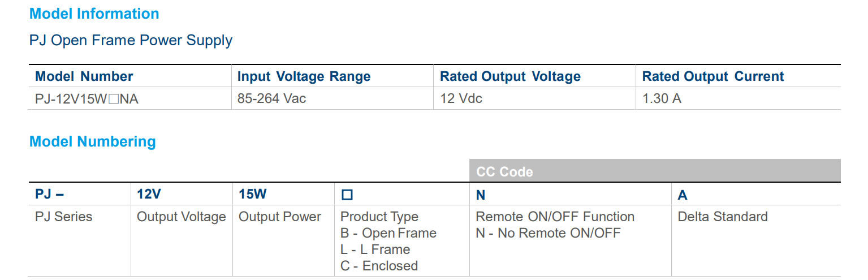
Task: Click the "85-264 Vac" cell
Action: [271, 99]
